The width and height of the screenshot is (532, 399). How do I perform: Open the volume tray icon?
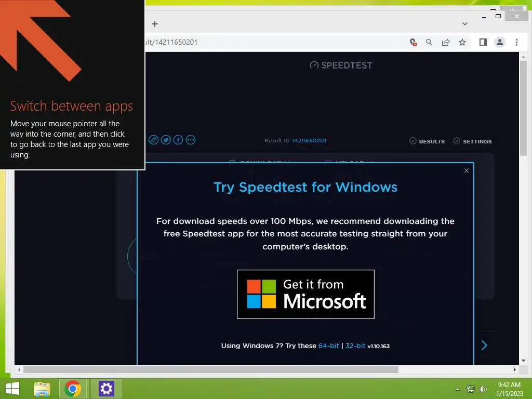[483, 389]
